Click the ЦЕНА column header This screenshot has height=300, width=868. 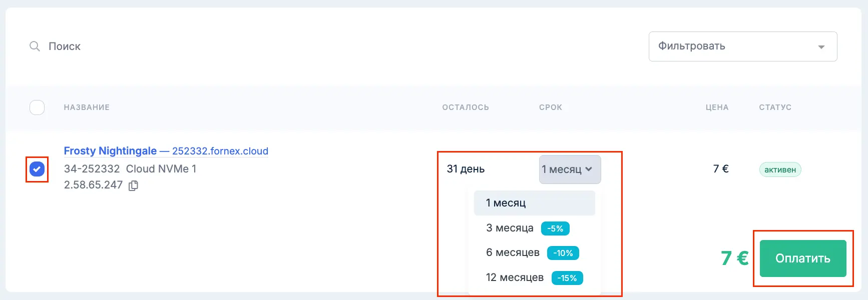717,107
